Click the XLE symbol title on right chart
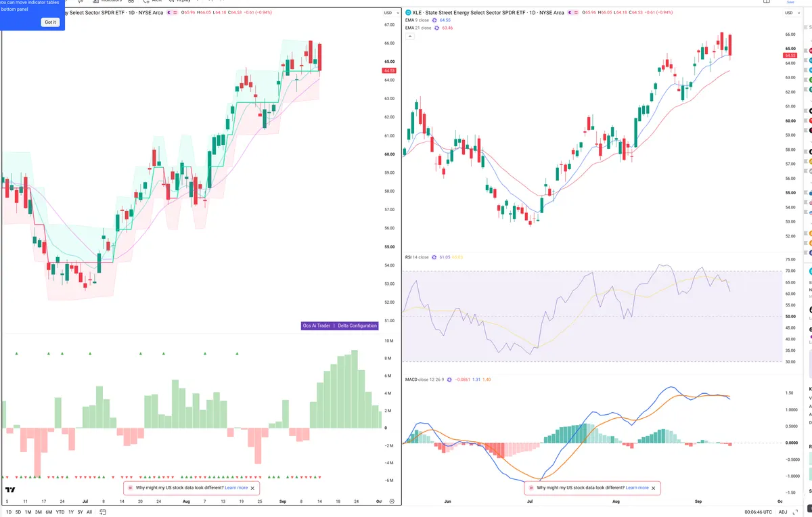This screenshot has width=812, height=517. [x=487, y=13]
